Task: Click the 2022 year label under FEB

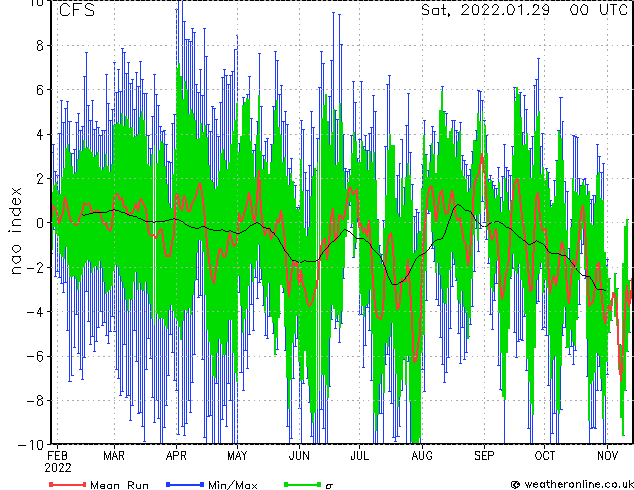Action: pos(58,468)
